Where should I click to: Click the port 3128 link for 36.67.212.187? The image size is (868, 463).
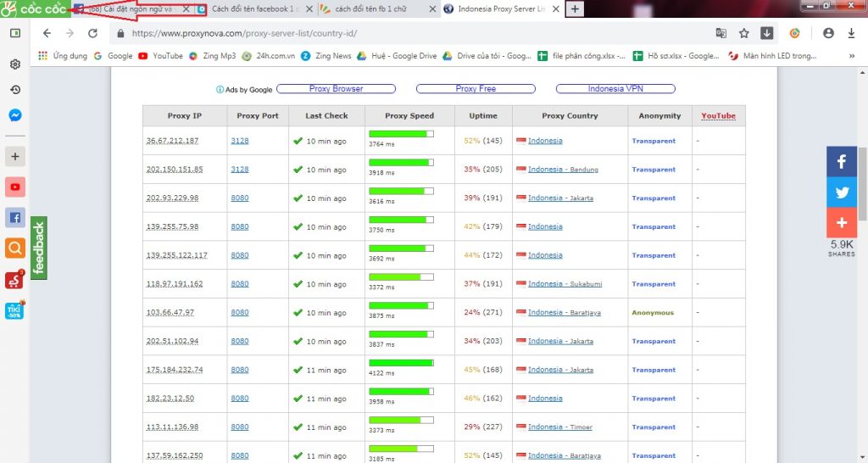tap(240, 141)
